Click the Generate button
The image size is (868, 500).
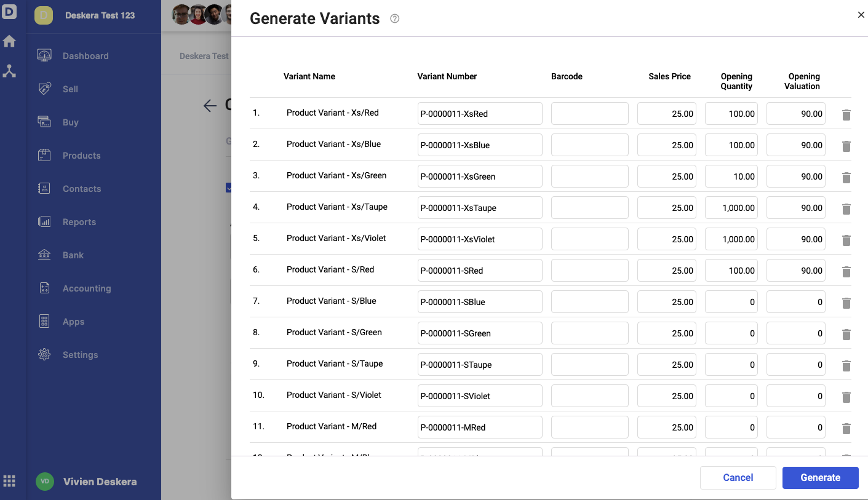(821, 478)
